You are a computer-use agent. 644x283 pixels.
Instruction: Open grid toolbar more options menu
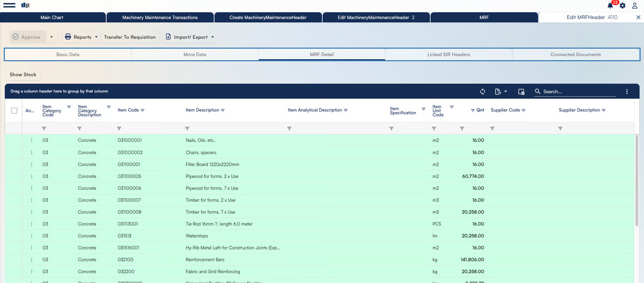click(x=627, y=92)
